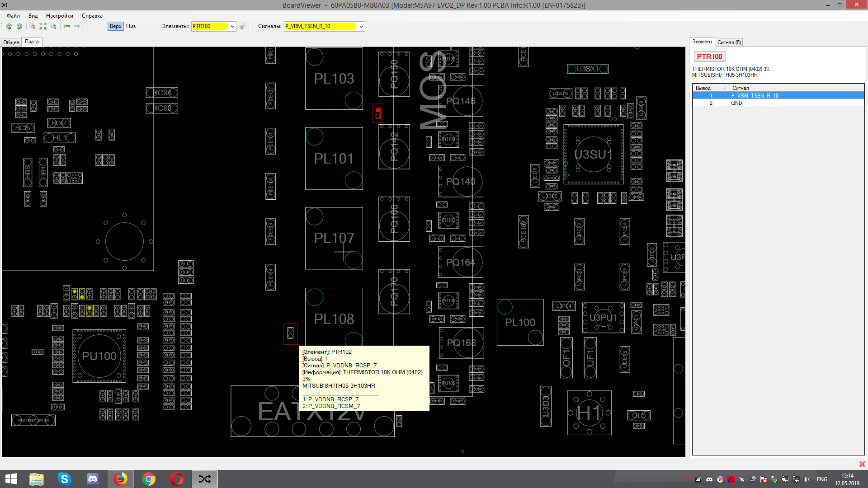
Task: Click the PL107 inductor on board
Action: coord(334,238)
